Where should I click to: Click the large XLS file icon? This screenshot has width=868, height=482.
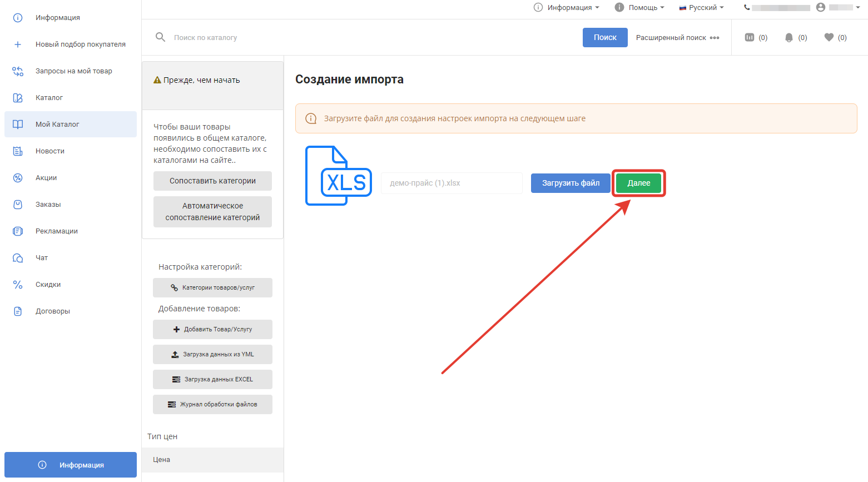[338, 176]
